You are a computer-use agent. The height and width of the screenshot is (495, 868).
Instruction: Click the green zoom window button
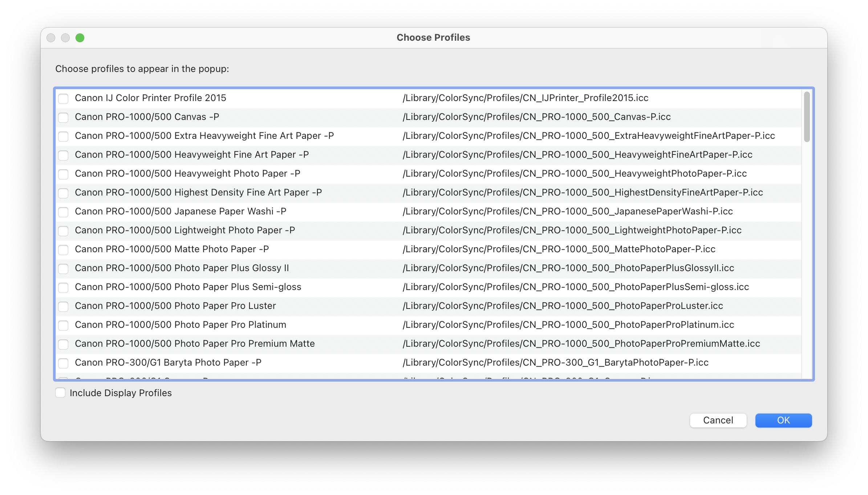[80, 38]
